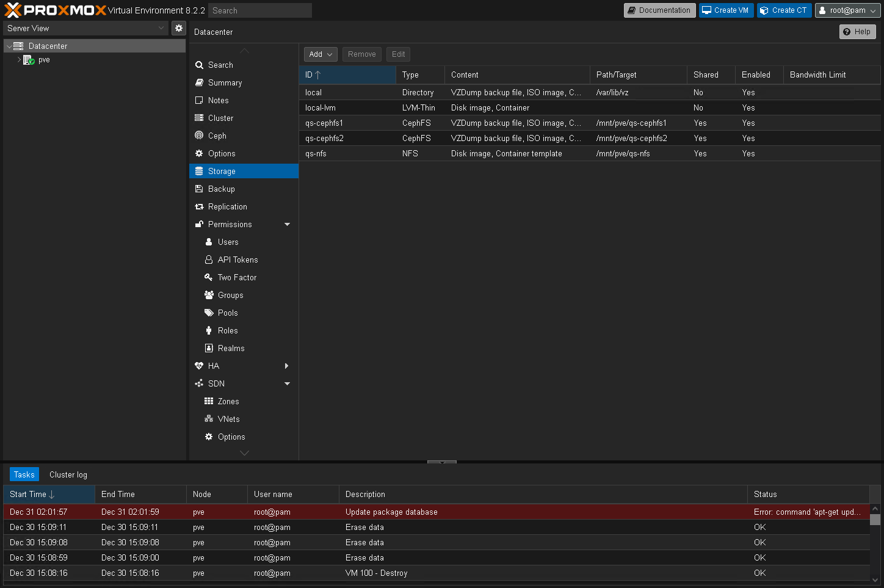Click the pve node icon in tree
This screenshot has width=884, height=588.
(x=29, y=60)
